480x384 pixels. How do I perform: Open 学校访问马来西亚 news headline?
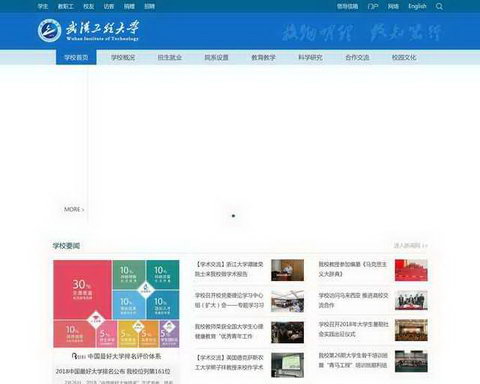point(353,300)
